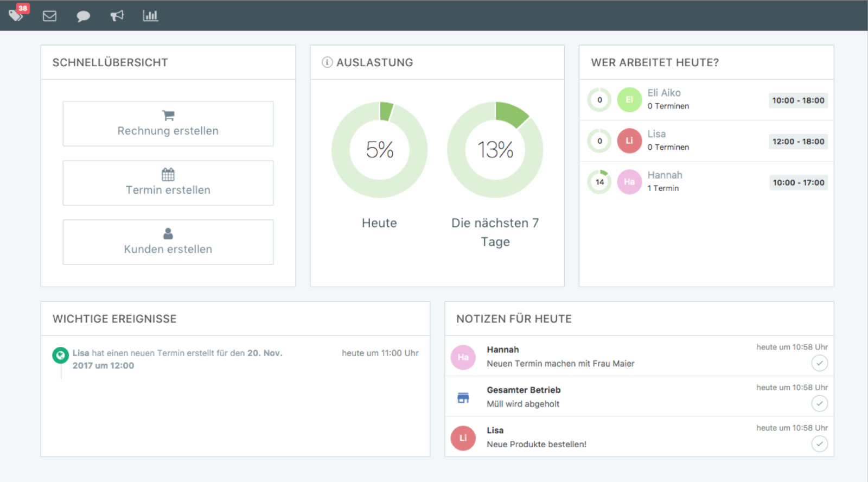The height and width of the screenshot is (482, 868).
Task: Click the store icon for Gesamter Betrieb
Action: pos(463,398)
